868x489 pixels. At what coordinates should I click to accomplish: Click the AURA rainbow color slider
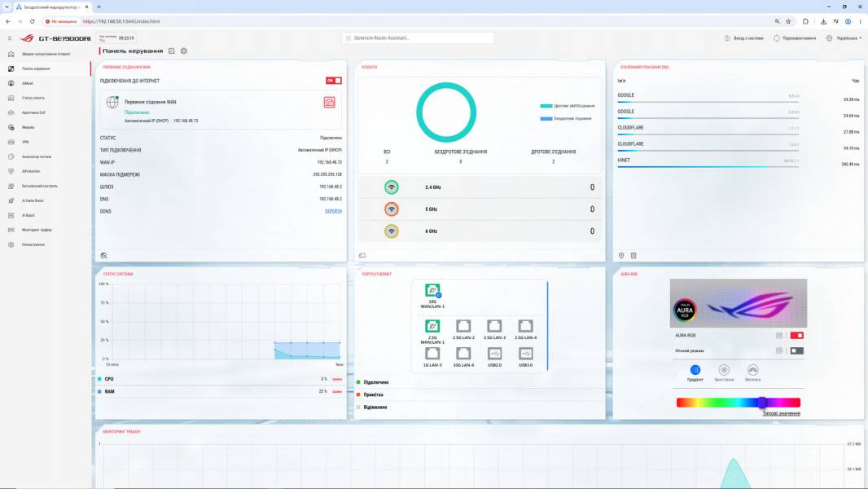pos(738,403)
